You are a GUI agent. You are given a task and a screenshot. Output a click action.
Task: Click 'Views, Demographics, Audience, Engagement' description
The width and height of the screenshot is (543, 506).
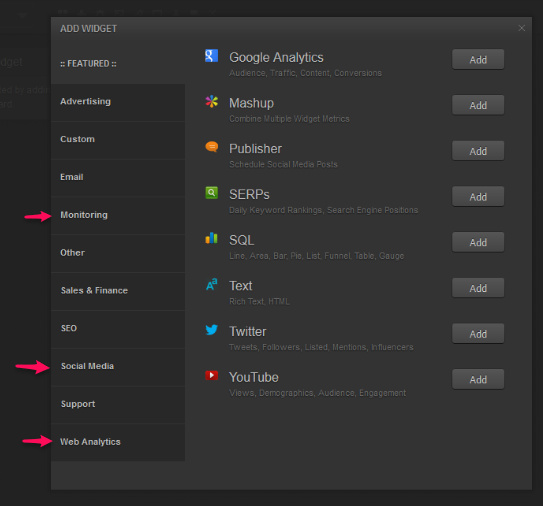click(x=318, y=393)
